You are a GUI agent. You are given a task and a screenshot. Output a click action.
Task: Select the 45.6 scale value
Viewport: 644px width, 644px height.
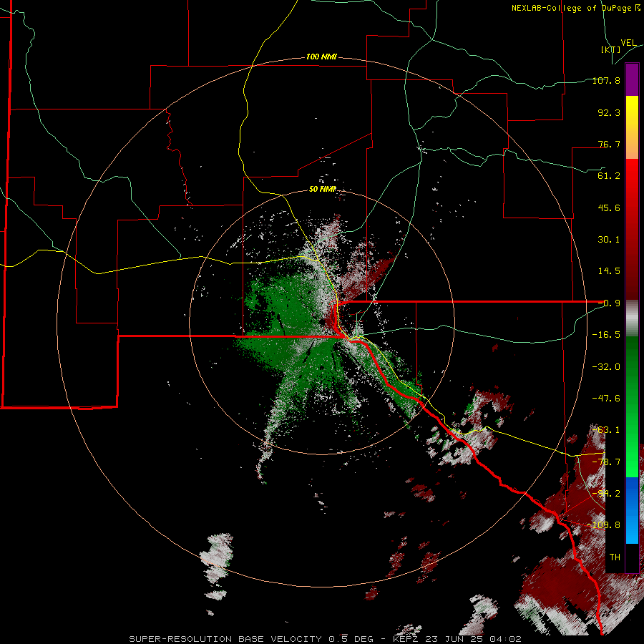[609, 208]
